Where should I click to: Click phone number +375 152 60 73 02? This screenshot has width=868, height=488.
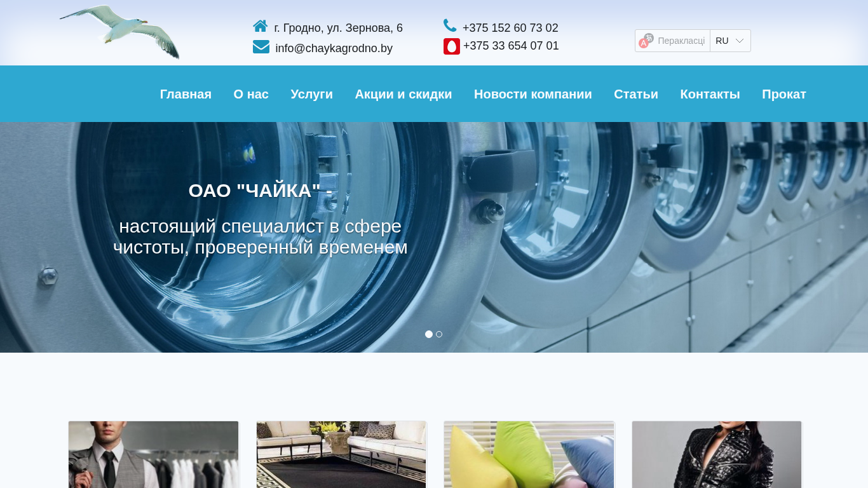tap(510, 28)
